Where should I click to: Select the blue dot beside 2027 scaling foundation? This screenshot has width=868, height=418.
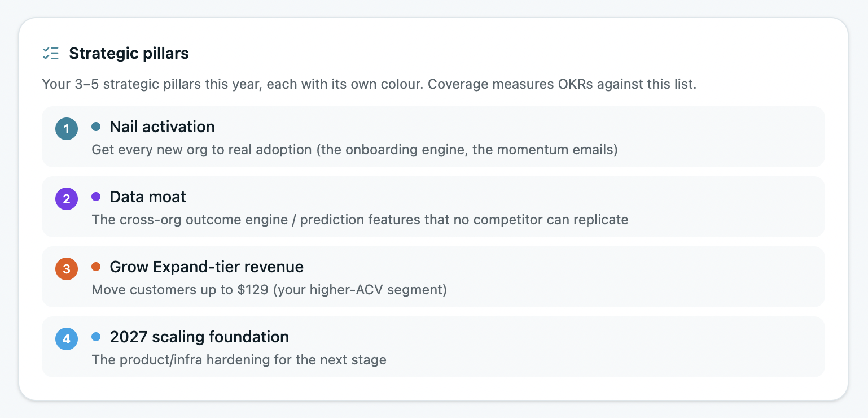(x=96, y=337)
